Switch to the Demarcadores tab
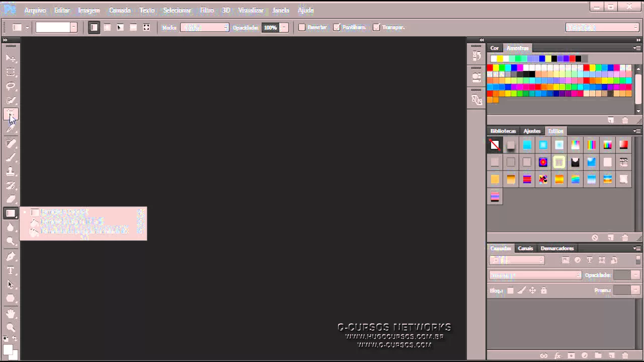The width and height of the screenshot is (644, 362). tap(557, 248)
